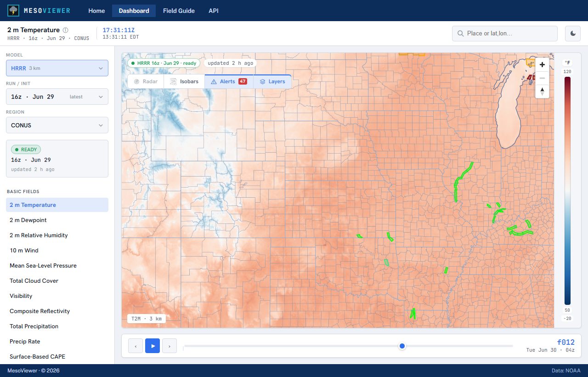Screen dimensions: 588x377
Task: Click the 13:31:11 EDT local time
Action: click(x=120, y=37)
